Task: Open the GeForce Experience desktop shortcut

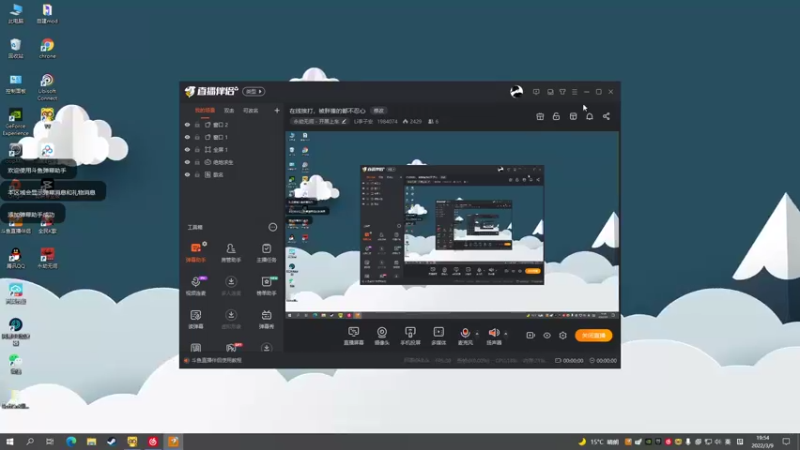Action: [15, 122]
